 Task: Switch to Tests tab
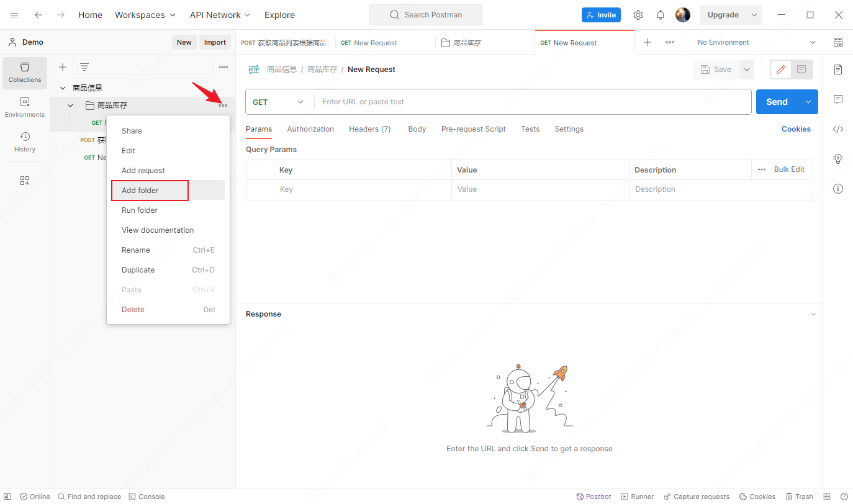pyautogui.click(x=530, y=129)
